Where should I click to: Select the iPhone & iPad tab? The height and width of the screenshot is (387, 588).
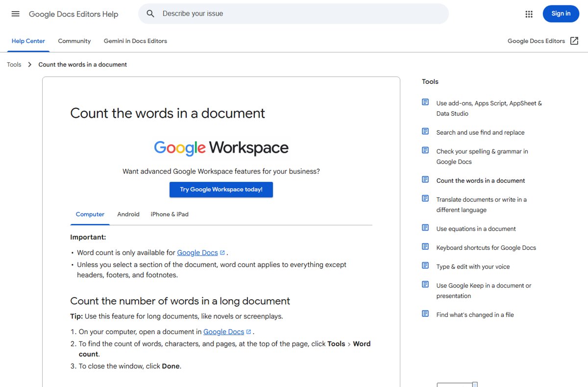pos(170,215)
